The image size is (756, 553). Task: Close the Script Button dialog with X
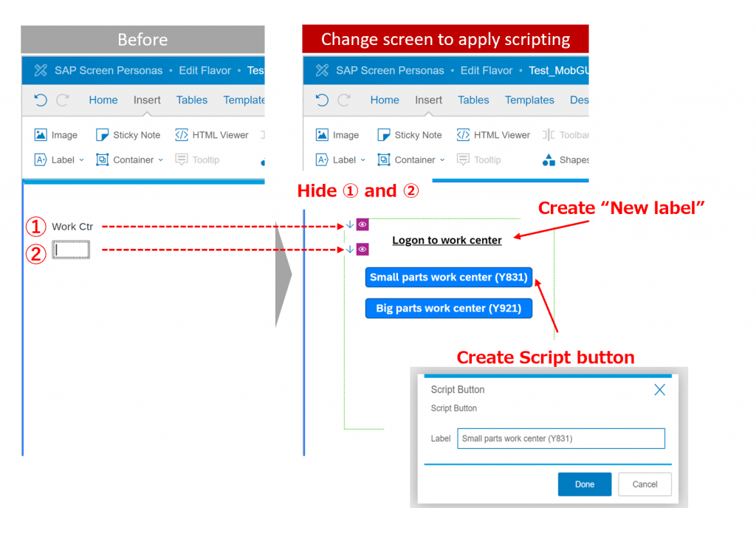point(659,390)
